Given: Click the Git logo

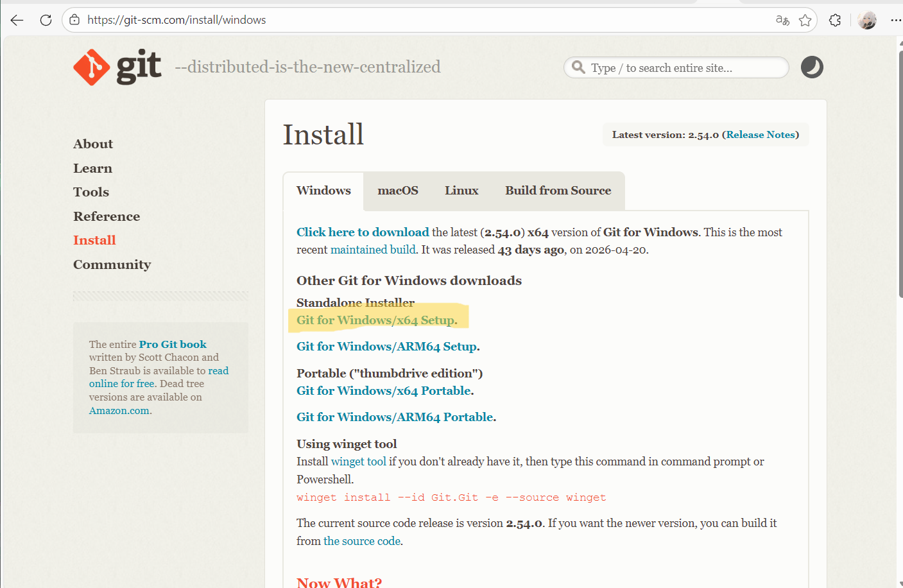Looking at the screenshot, I should click(117, 67).
